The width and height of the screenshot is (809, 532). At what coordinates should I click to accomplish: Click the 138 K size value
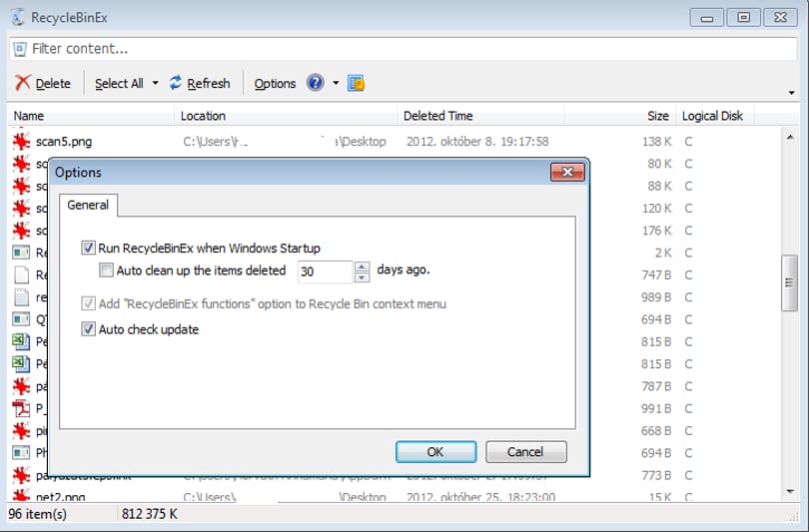(656, 142)
